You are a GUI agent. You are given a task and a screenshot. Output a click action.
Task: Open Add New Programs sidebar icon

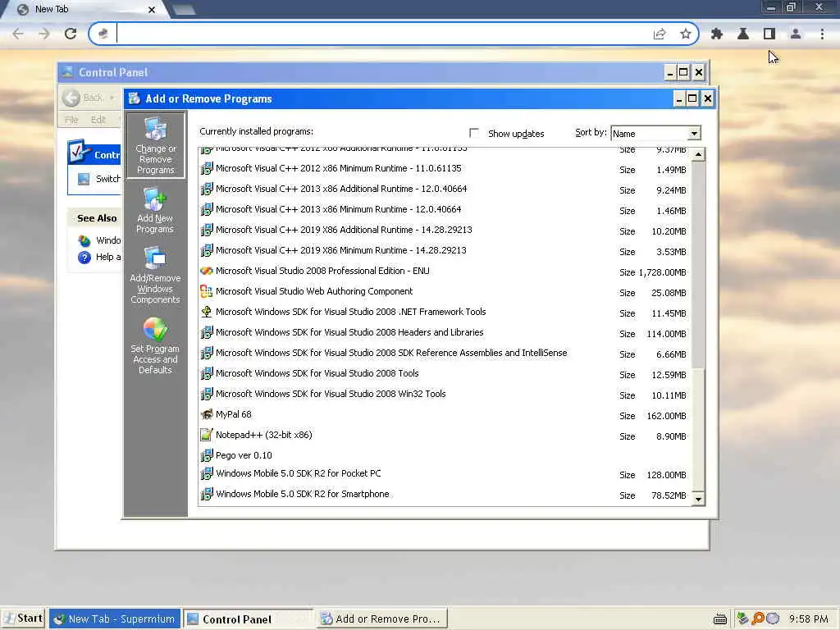click(x=155, y=210)
